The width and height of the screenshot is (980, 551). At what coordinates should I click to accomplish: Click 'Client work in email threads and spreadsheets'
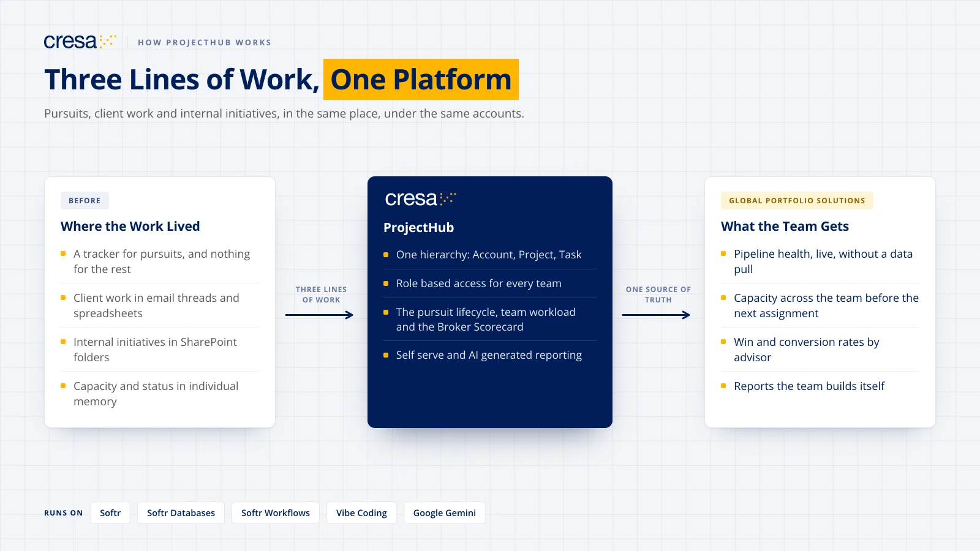[x=156, y=305]
